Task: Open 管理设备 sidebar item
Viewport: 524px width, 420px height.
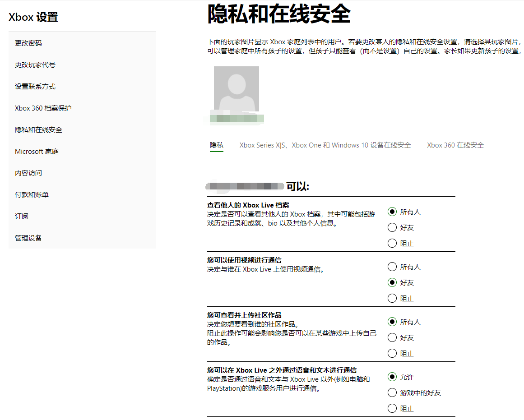Action: point(28,238)
